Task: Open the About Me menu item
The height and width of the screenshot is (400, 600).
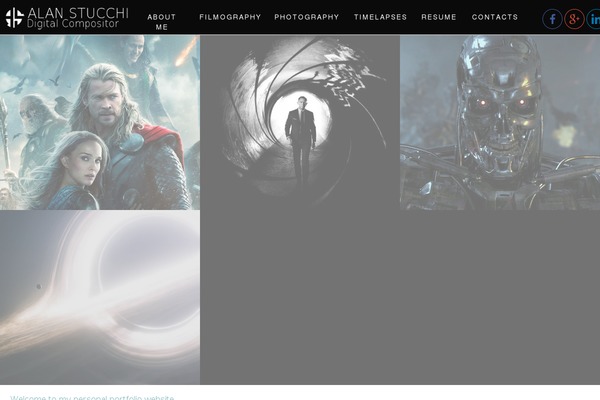Action: point(161,22)
